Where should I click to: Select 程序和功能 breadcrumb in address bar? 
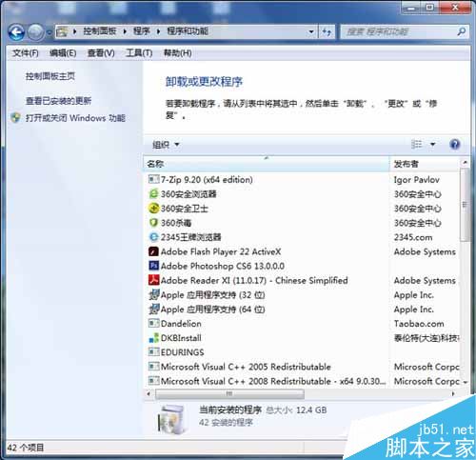point(188,31)
